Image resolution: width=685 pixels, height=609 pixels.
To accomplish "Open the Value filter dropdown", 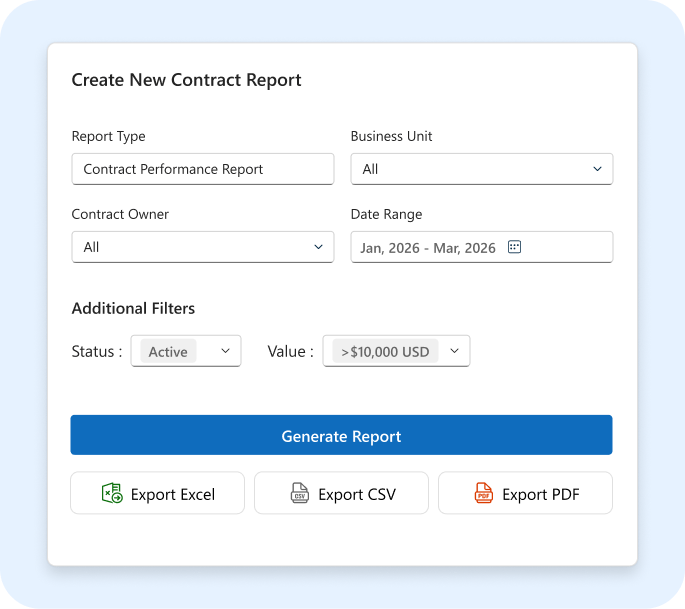I will pyautogui.click(x=396, y=351).
